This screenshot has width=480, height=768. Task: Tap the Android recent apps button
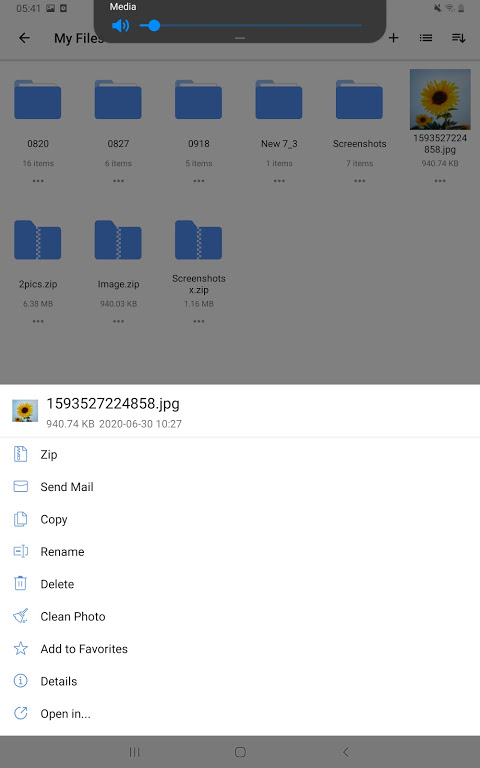point(134,752)
